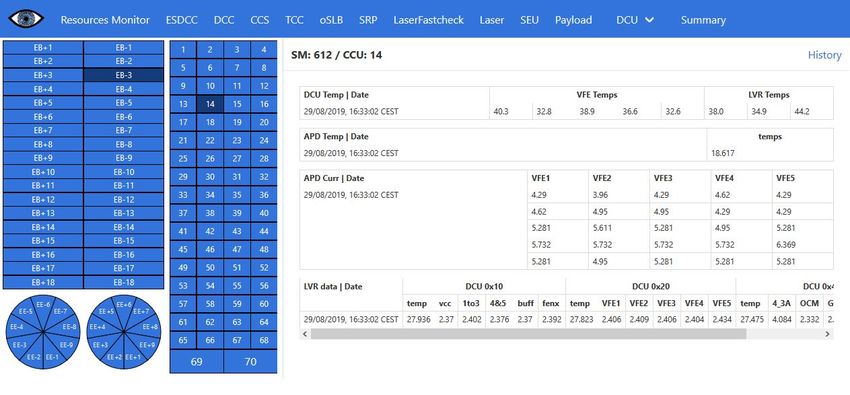Click the LVR temp value 44.2
850x395 pixels.
tap(802, 112)
